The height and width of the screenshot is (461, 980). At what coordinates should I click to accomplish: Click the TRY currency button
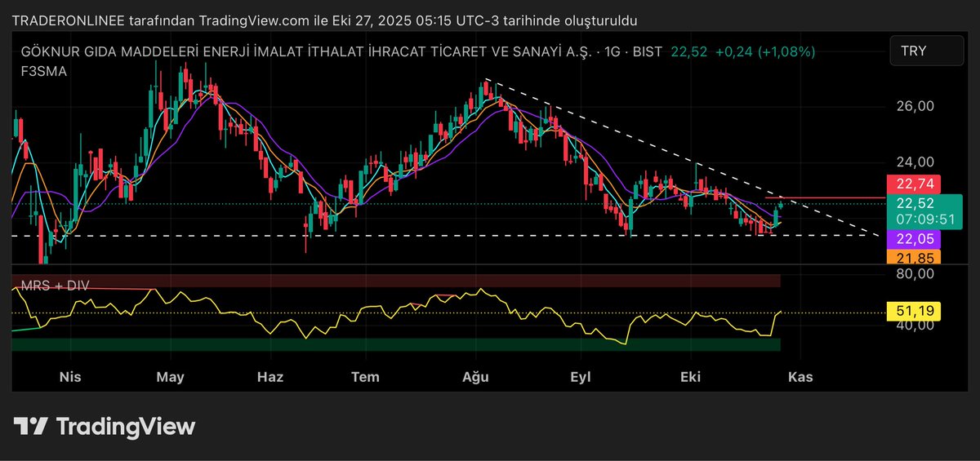coord(927,51)
